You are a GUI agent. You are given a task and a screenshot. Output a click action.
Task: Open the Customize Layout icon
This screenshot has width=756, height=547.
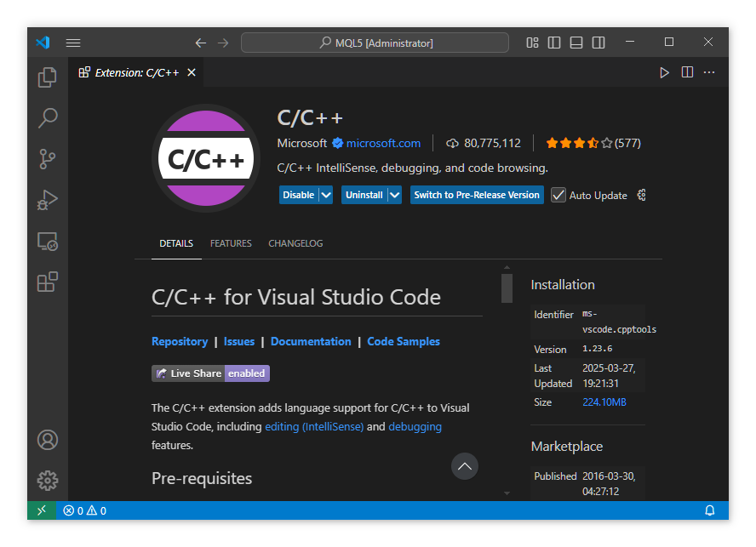coord(532,43)
